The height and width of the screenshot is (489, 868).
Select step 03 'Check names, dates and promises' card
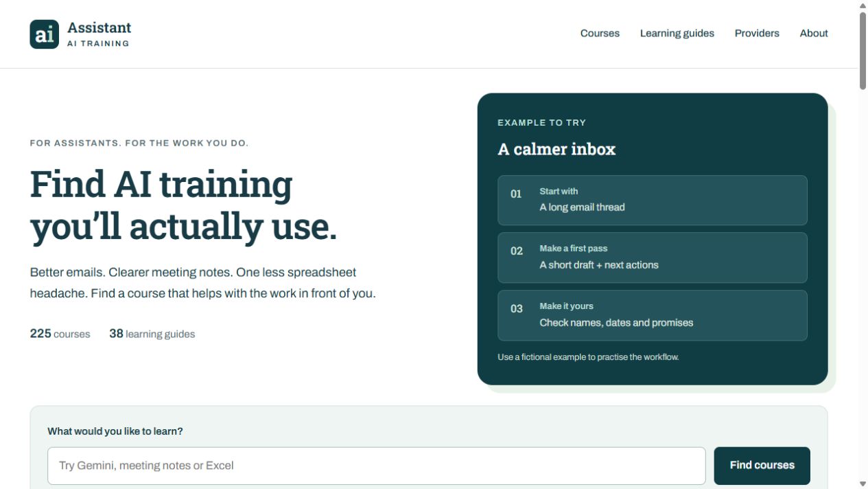click(653, 315)
